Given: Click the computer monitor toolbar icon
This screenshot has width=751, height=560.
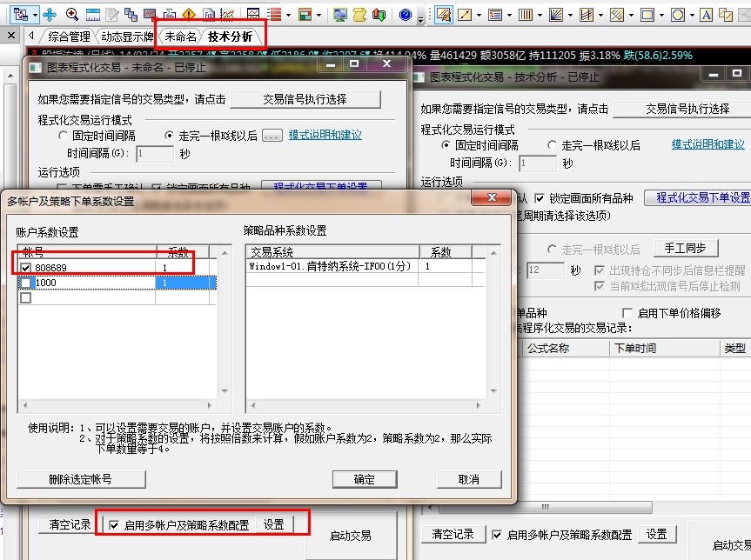Looking at the screenshot, I should coord(339,15).
